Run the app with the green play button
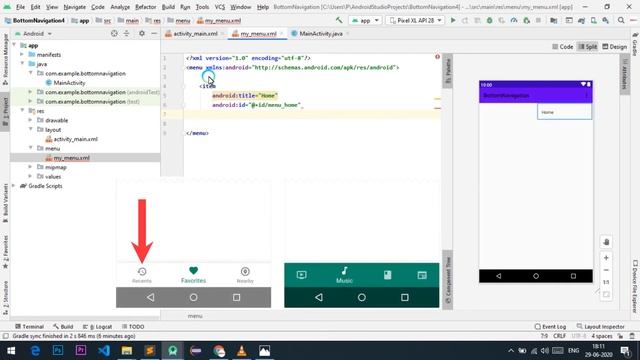This screenshot has height=360, width=640. click(453, 20)
